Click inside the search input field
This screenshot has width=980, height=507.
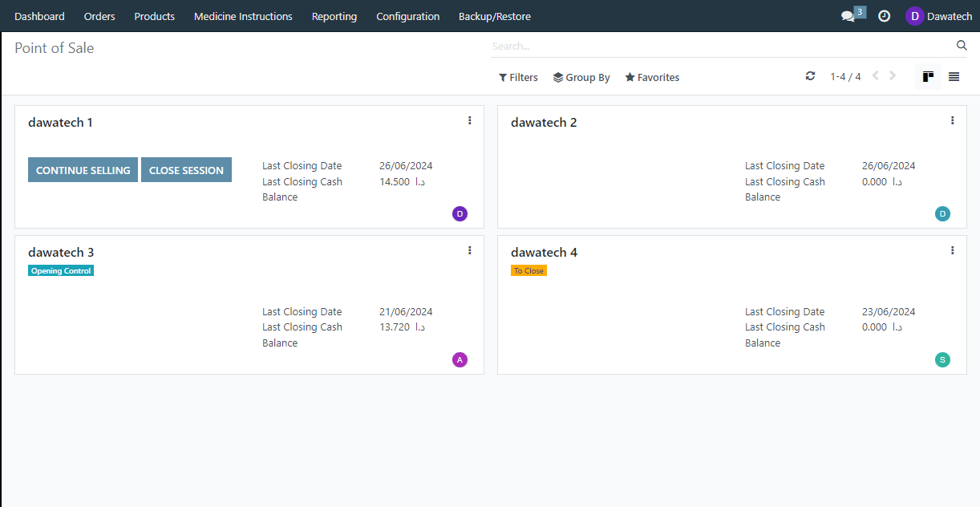point(722,46)
